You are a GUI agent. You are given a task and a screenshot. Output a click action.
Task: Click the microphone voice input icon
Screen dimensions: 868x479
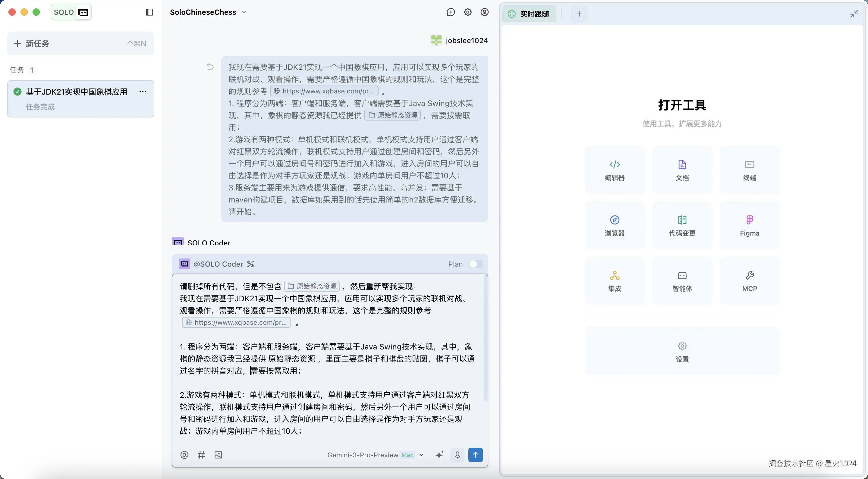pyautogui.click(x=457, y=455)
